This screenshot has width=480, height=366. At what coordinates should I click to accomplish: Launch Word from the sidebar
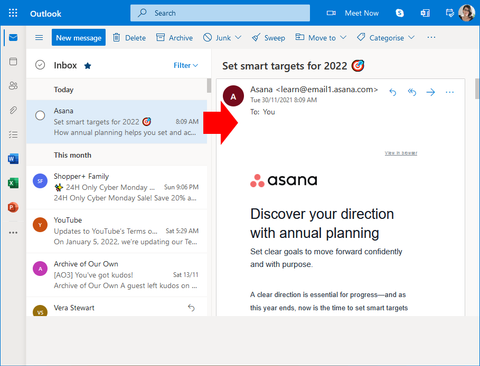point(13,159)
